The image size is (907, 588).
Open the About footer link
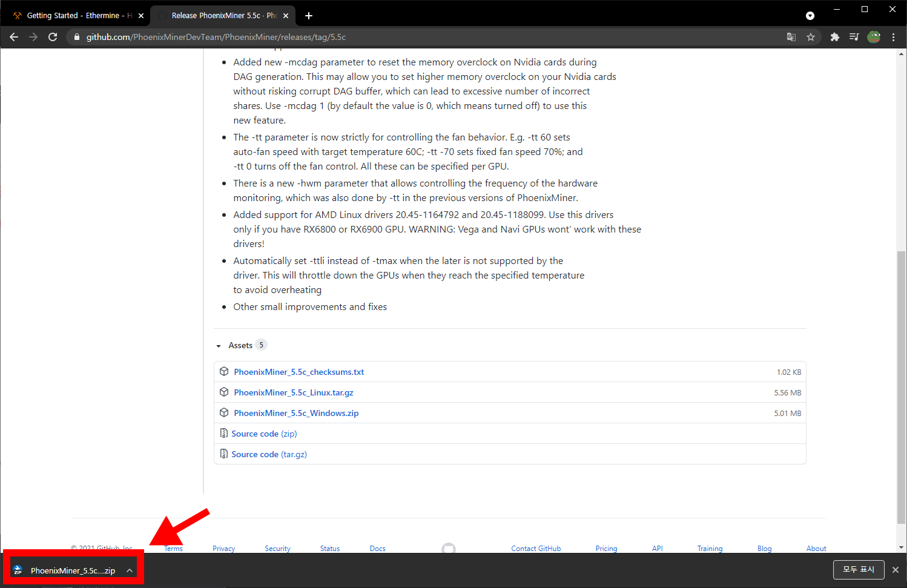click(816, 549)
